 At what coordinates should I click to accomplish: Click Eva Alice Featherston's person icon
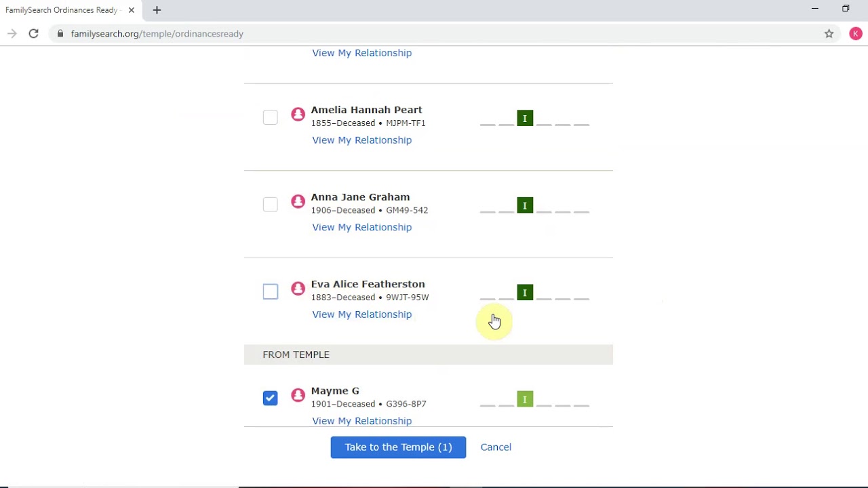(298, 289)
